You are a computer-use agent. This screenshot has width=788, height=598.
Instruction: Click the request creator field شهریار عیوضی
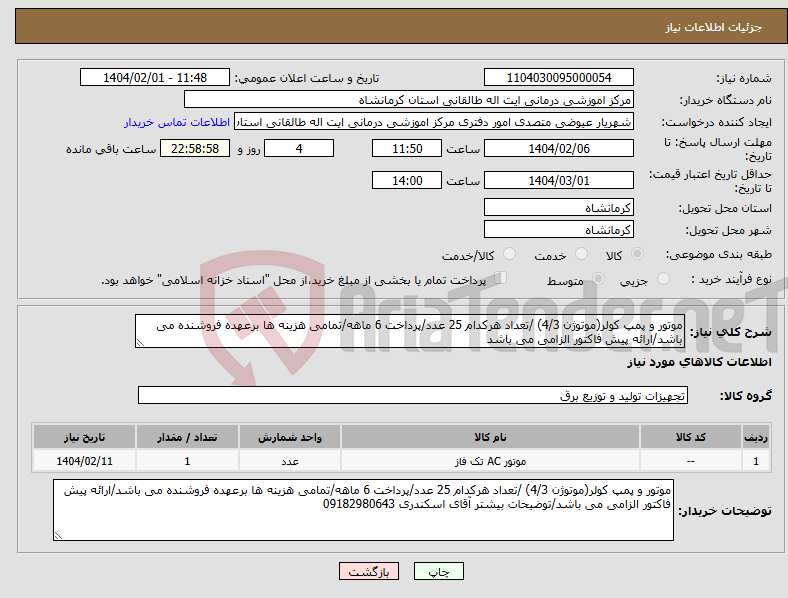pyautogui.click(x=434, y=122)
